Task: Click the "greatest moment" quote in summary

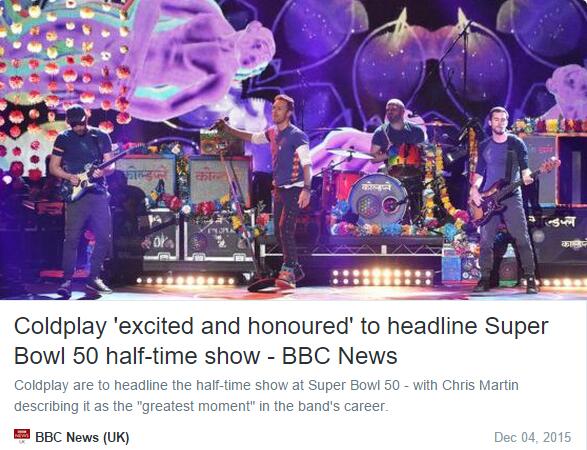Action: [196, 406]
